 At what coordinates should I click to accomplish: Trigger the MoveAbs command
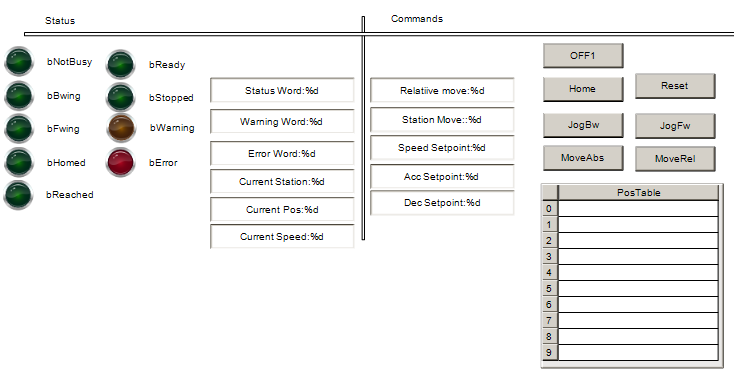coord(583,158)
